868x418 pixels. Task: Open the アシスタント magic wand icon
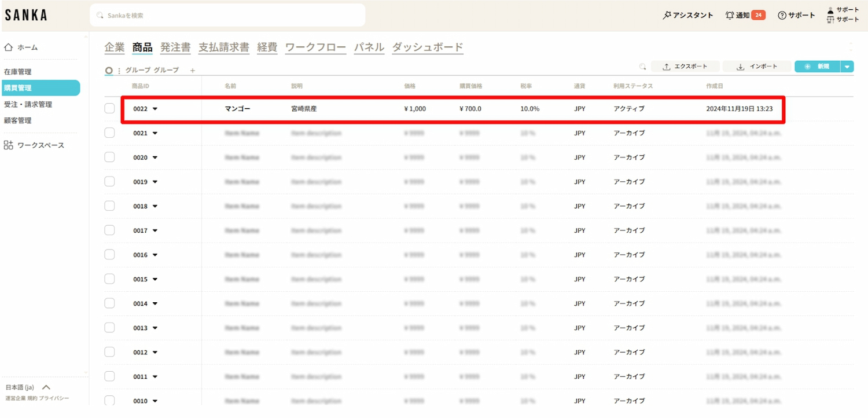667,16
